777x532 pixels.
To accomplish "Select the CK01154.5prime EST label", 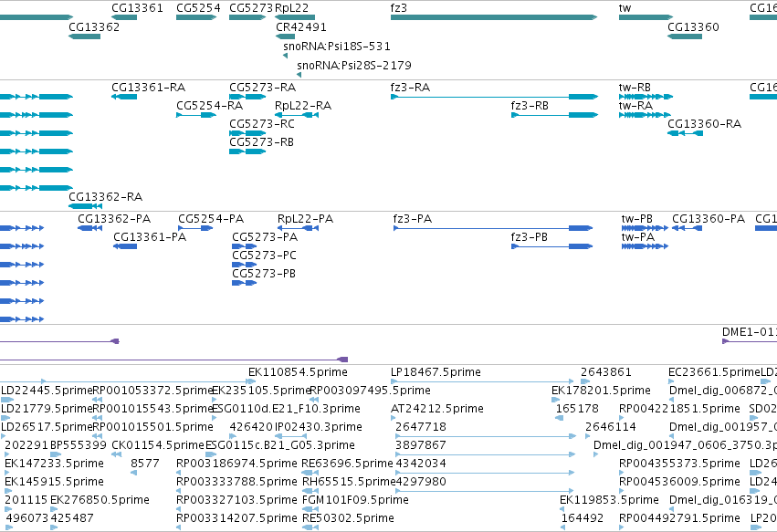I will (158, 444).
